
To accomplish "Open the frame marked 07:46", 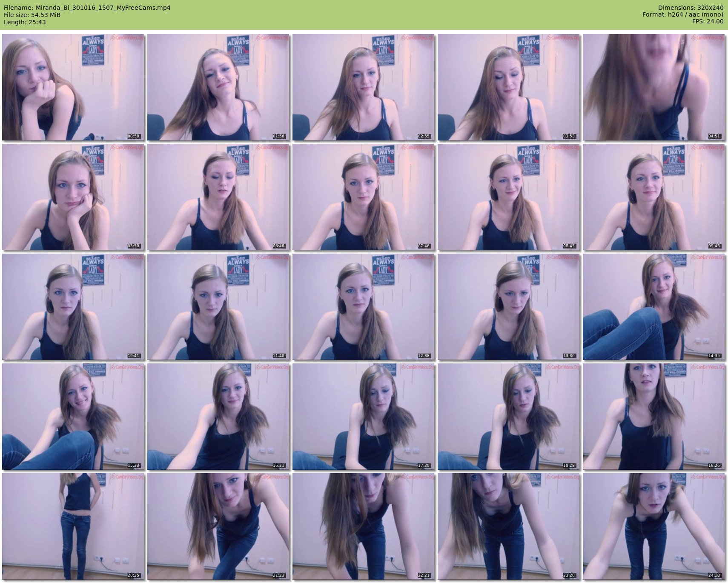I will (364, 197).
